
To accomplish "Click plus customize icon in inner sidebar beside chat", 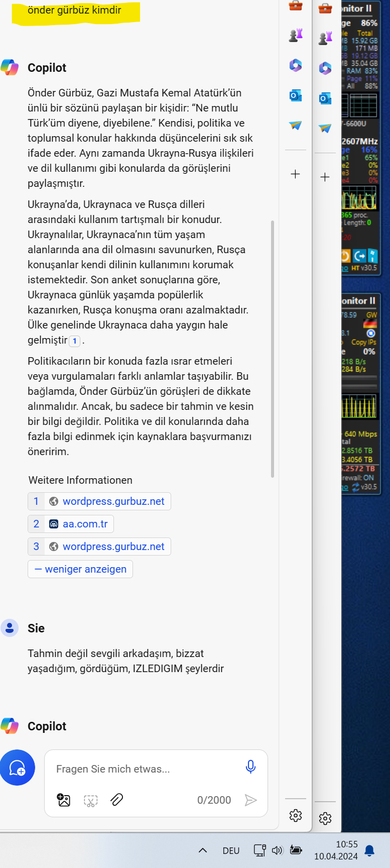I will [x=296, y=174].
